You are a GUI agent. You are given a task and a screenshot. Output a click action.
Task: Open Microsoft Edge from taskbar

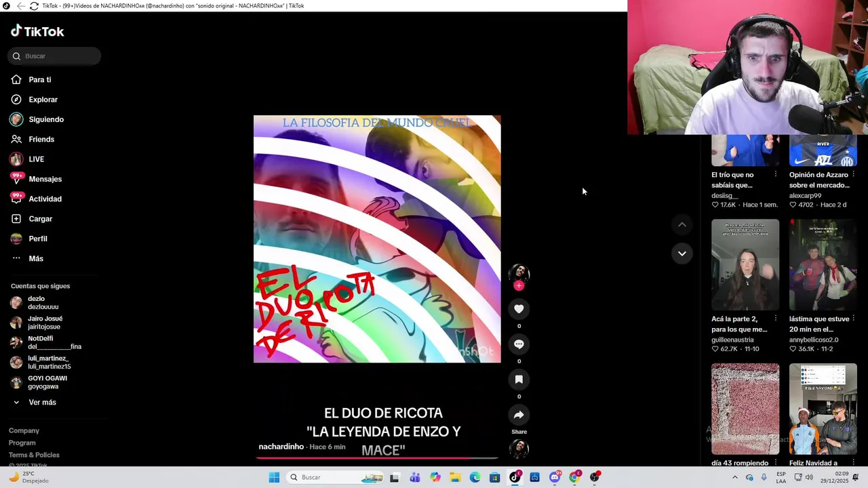tap(475, 477)
